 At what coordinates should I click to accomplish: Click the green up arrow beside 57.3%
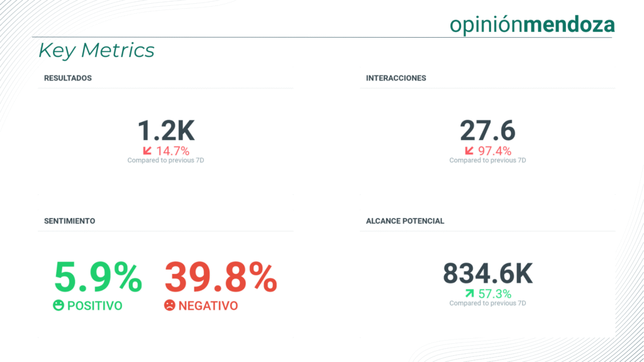[x=469, y=293]
